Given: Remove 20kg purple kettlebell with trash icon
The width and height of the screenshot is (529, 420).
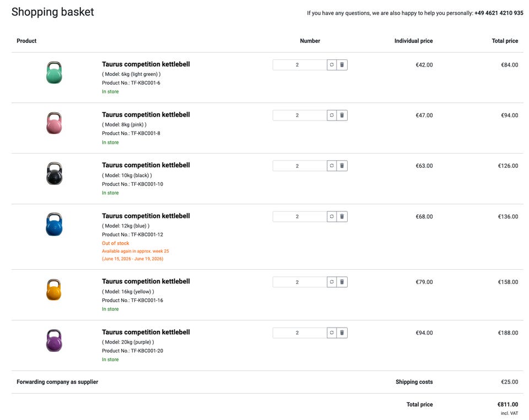Looking at the screenshot, I should point(342,332).
